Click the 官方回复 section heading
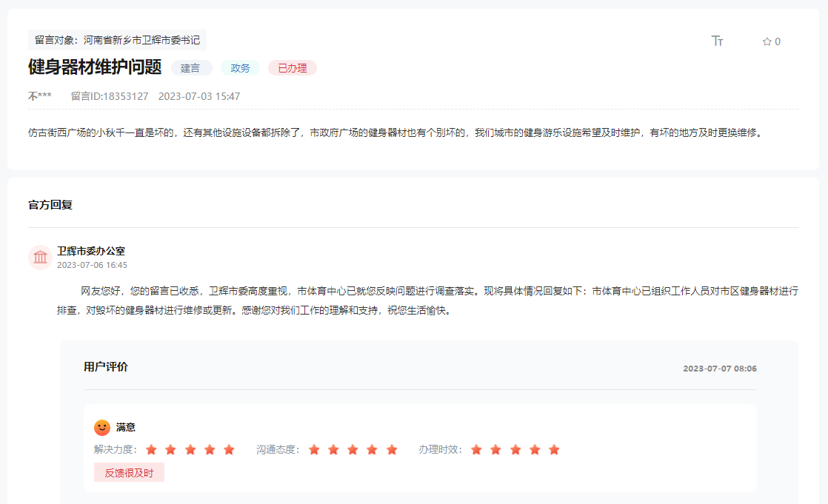Image resolution: width=828 pixels, height=504 pixels. coord(50,204)
